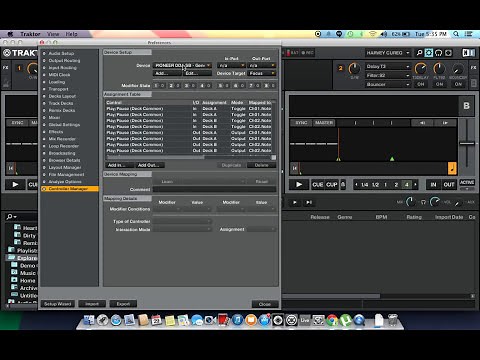Click the Delete assignment button
This screenshot has width=480, height=360.
262,165
